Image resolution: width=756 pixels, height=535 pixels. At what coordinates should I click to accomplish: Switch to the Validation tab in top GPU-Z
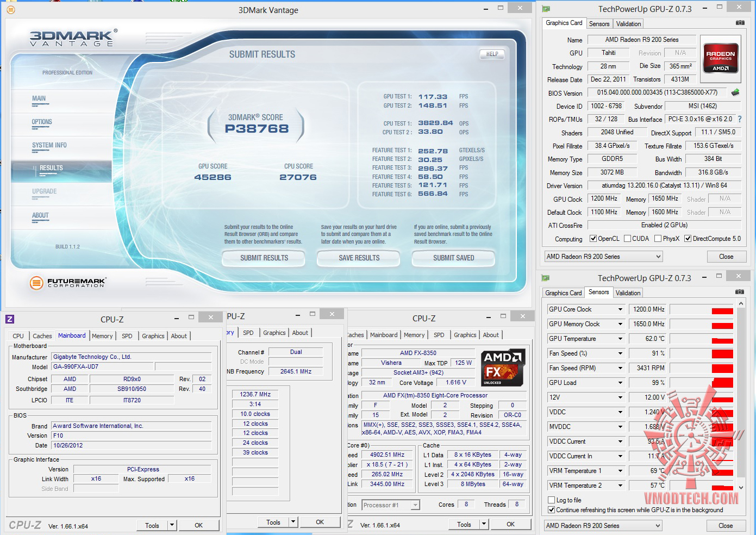point(628,24)
